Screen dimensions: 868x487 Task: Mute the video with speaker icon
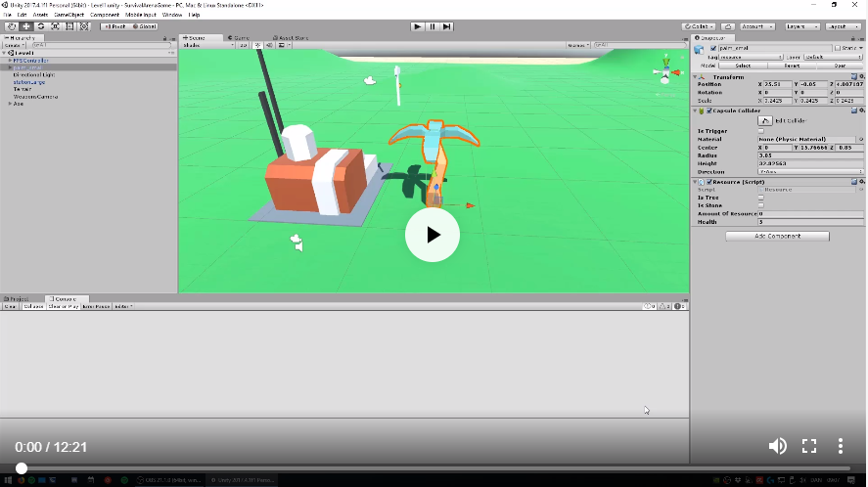[x=777, y=446]
